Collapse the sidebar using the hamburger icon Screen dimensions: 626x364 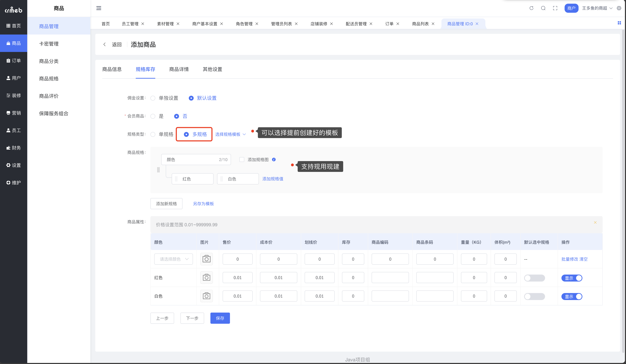click(99, 8)
